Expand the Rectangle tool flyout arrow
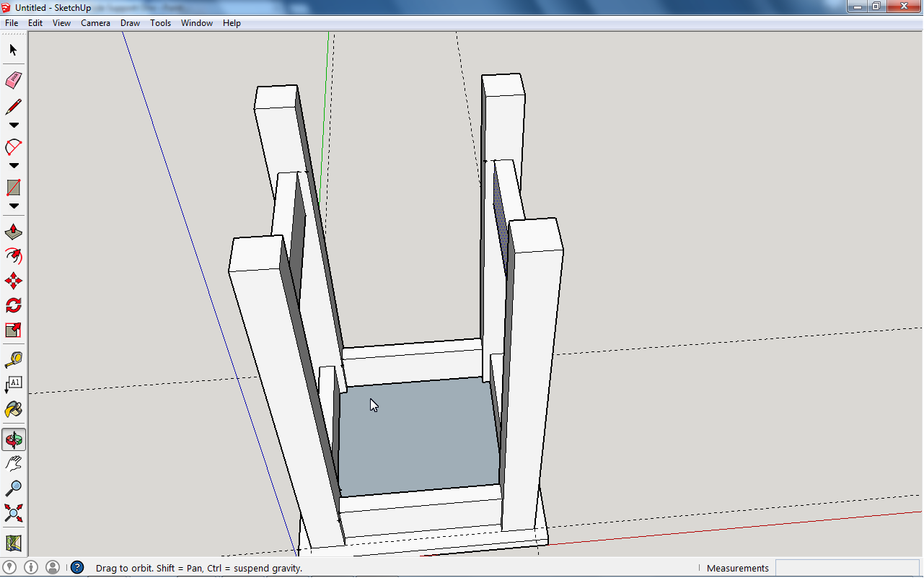Screen dimensions: 924x578 point(13,205)
